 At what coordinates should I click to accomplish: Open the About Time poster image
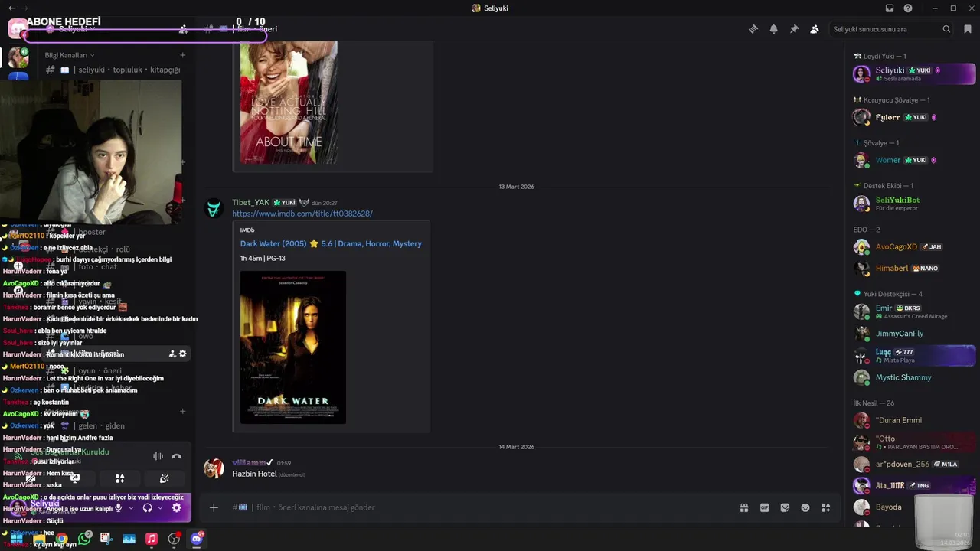[289, 103]
